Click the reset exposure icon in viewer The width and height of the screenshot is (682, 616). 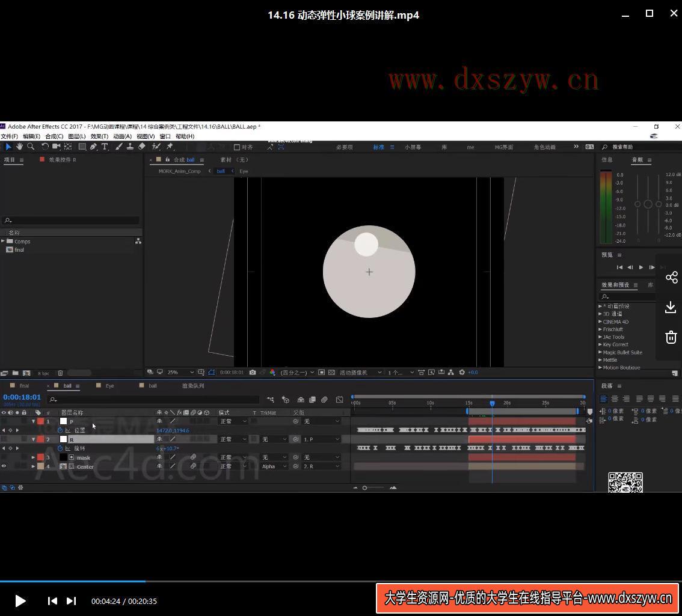[x=462, y=373]
